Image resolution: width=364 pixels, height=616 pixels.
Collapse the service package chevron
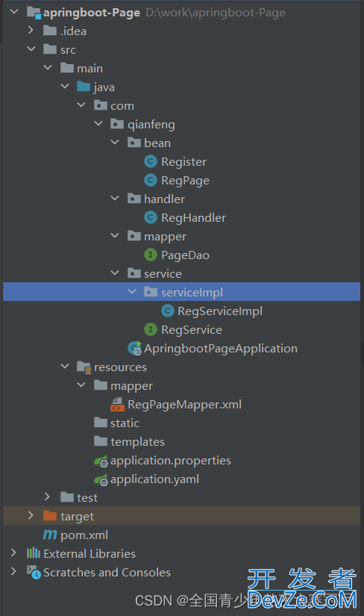(115, 273)
